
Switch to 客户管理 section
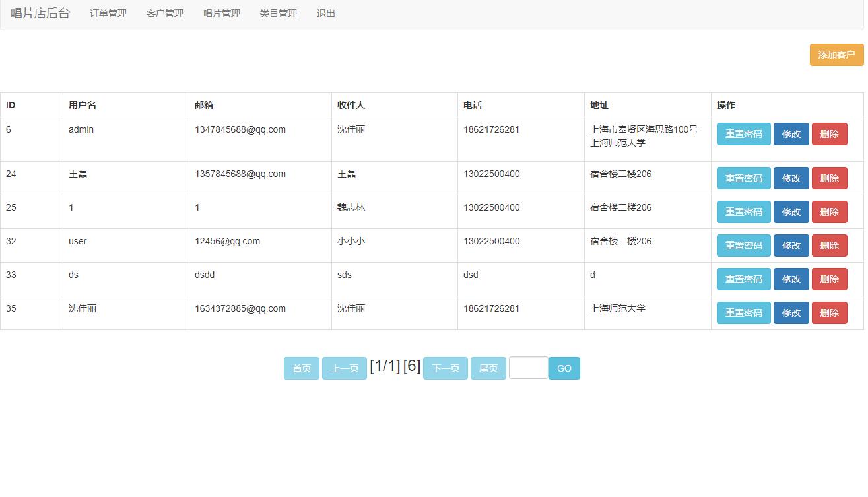pyautogui.click(x=164, y=13)
